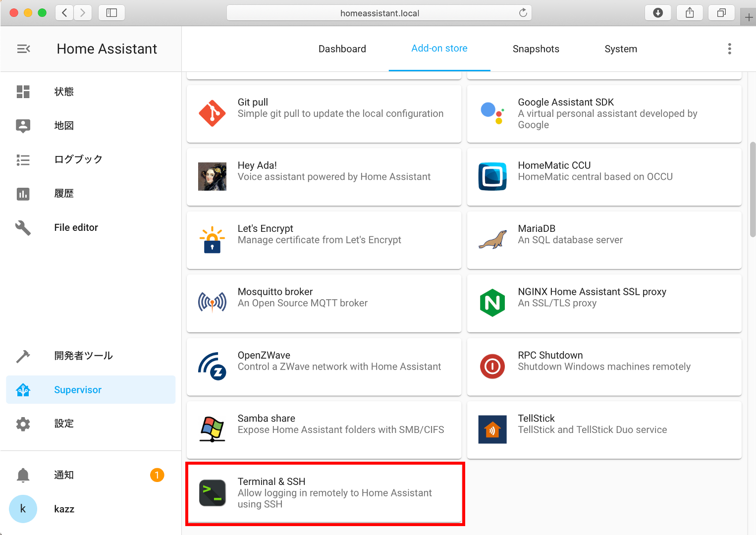
Task: Click the NGINX green N icon
Action: click(492, 303)
